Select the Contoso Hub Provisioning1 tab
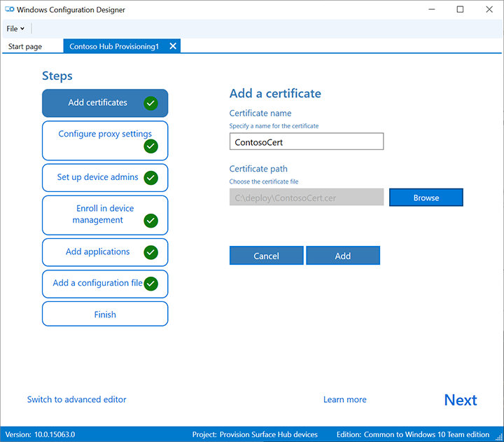Image resolution: width=504 pixels, height=442 pixels. click(x=114, y=46)
